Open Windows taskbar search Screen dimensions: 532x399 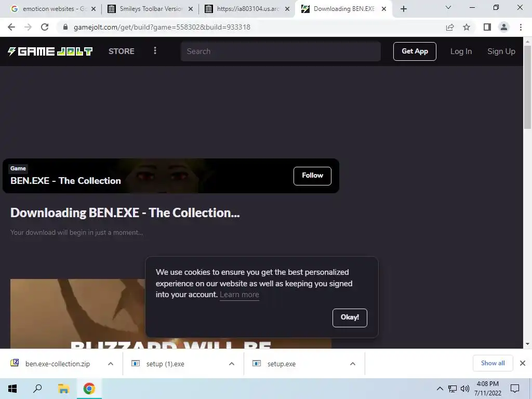[37, 389]
